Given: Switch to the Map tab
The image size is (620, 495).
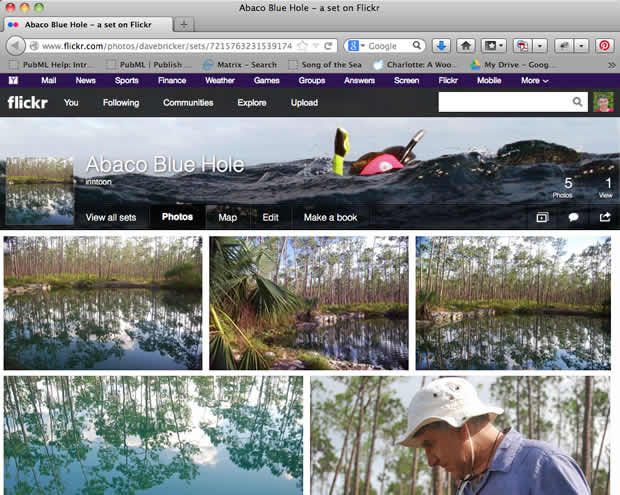Looking at the screenshot, I should (x=227, y=217).
